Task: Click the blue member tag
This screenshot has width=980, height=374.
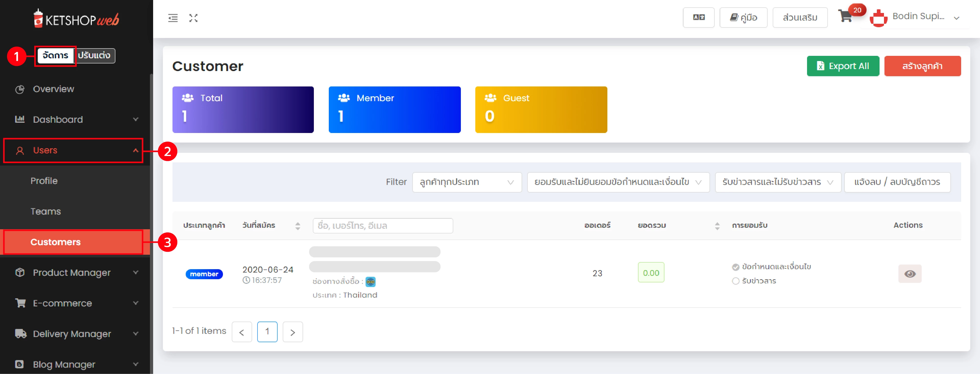Action: (x=204, y=274)
